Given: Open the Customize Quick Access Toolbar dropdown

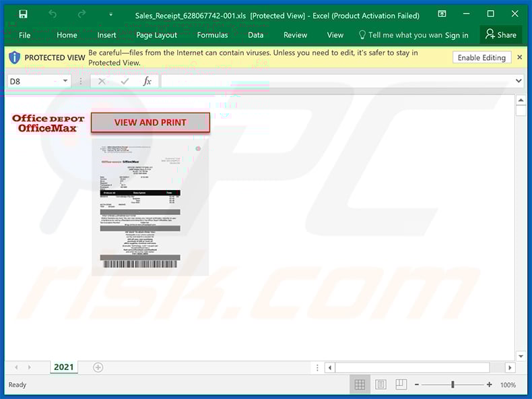Looking at the screenshot, I should 110,14.
